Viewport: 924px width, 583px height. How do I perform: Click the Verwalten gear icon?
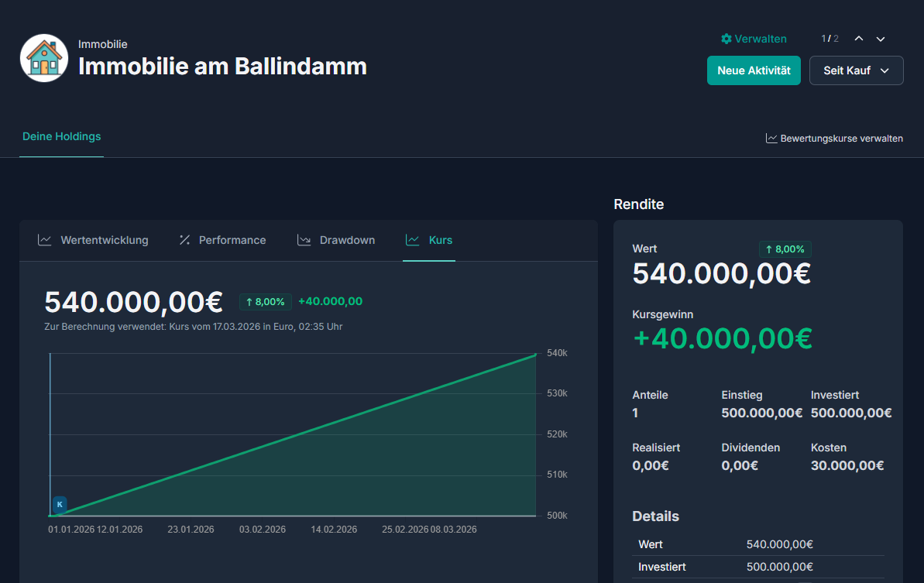tap(726, 39)
